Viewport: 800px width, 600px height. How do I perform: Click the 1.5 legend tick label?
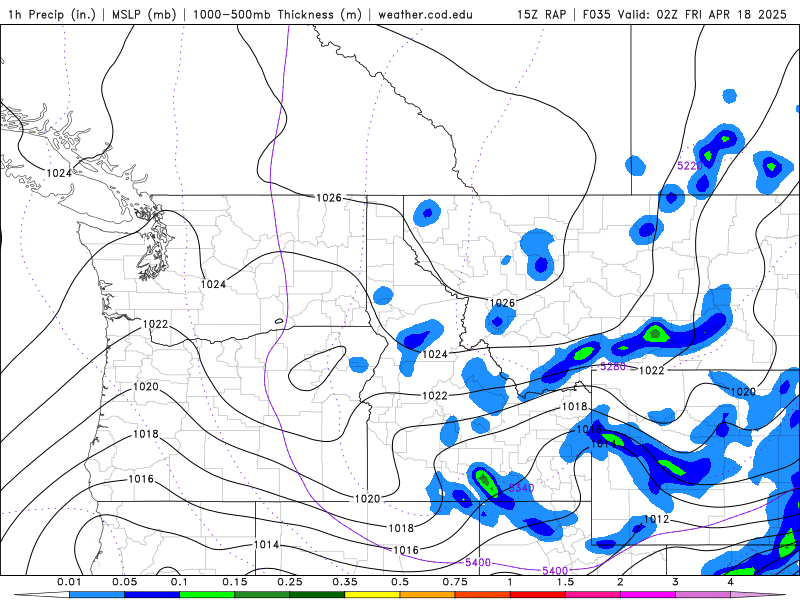(x=565, y=582)
